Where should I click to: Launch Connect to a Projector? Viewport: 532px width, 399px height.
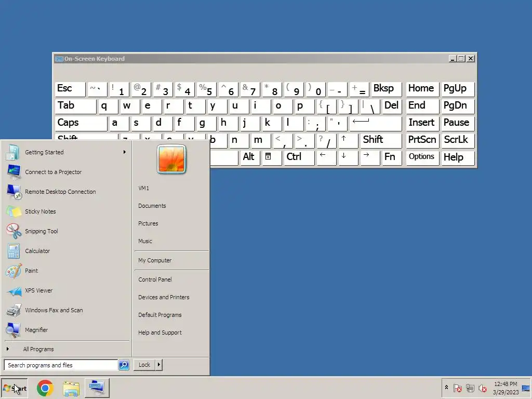tap(66, 172)
